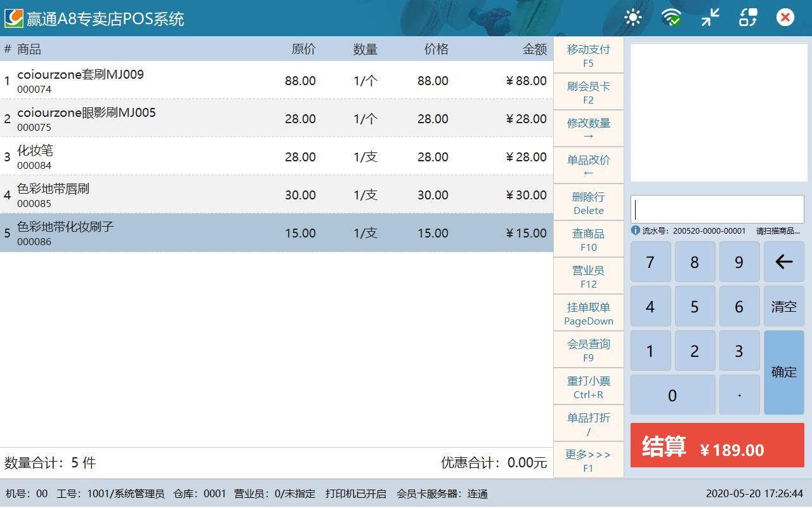Click the shrink window arrows icon

710,17
